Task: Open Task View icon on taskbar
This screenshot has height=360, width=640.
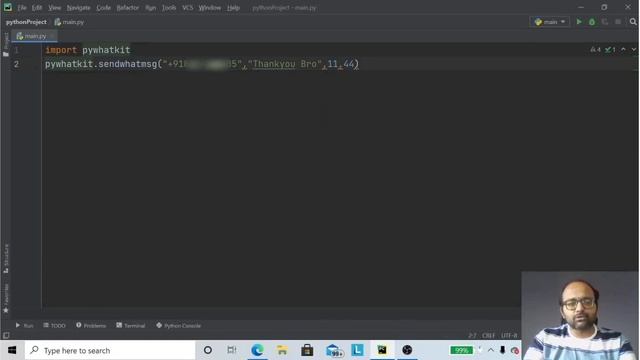Action: (x=232, y=350)
